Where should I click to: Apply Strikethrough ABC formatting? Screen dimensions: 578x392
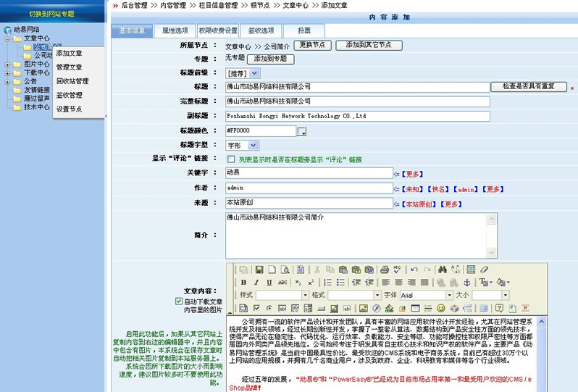tap(282, 283)
